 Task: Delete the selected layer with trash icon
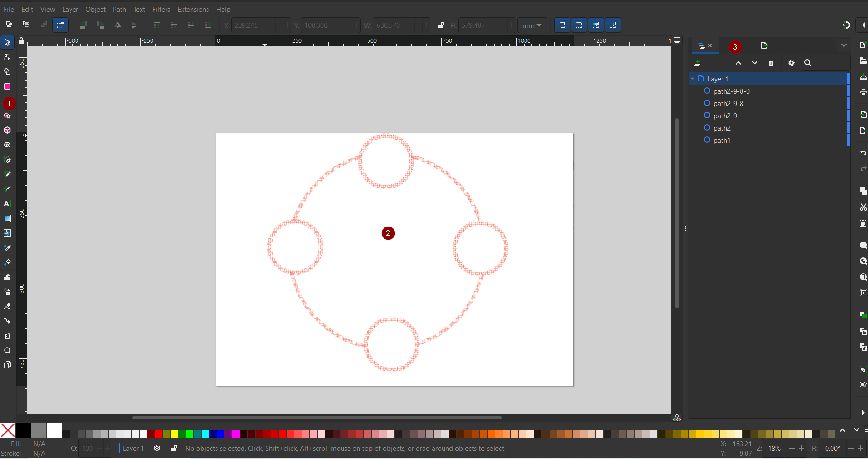[x=771, y=63]
